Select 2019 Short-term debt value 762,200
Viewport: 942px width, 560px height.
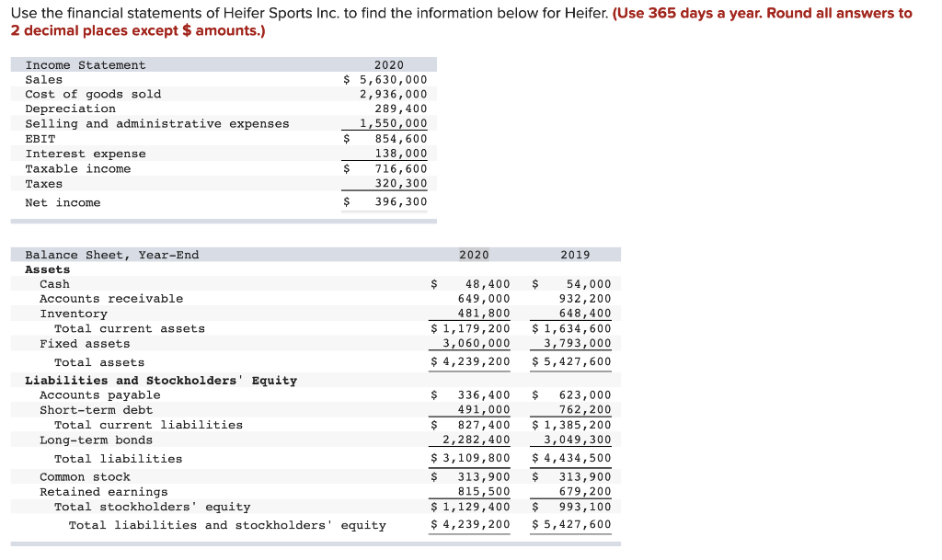[584, 409]
